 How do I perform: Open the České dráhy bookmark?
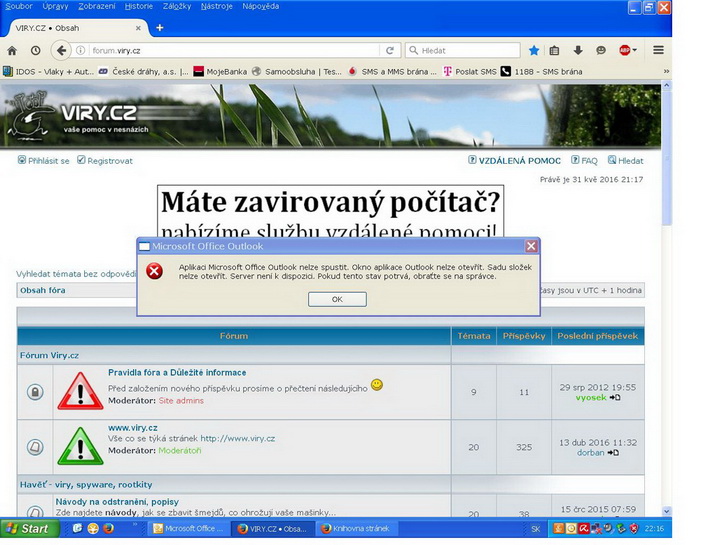144,71
